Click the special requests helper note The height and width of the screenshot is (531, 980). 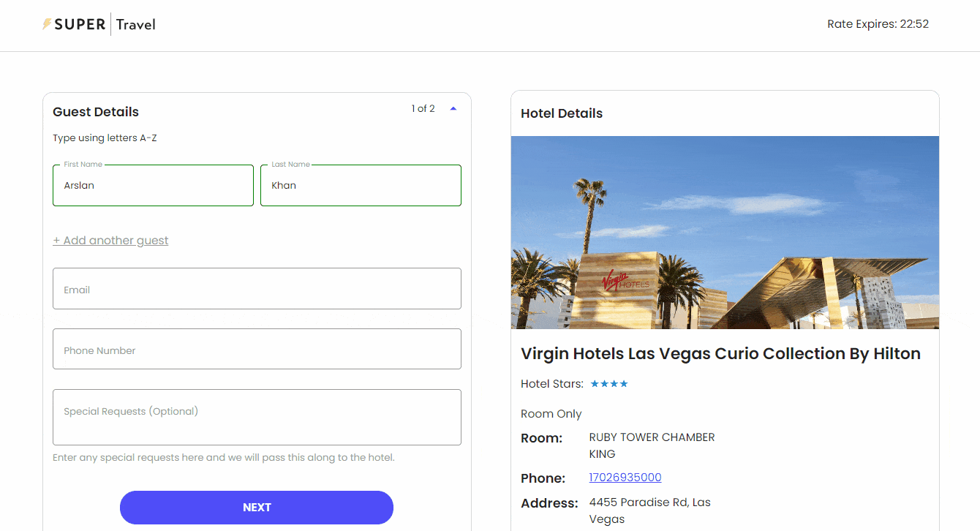point(224,458)
